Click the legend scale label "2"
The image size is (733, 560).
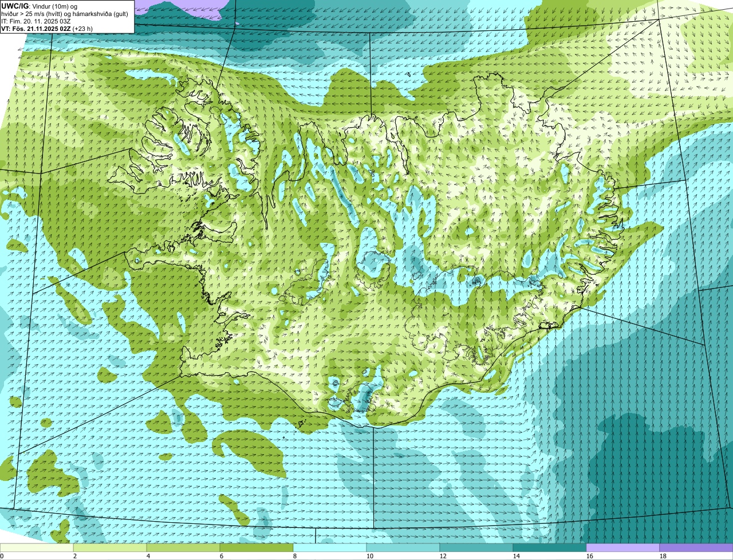(x=75, y=556)
